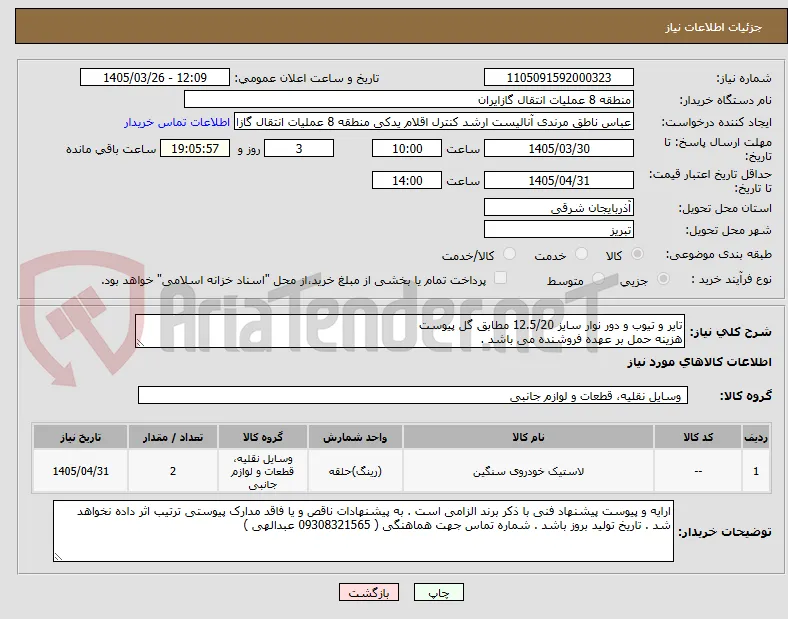Click the page title جزئیات اطلاعات نیاز
The width and height of the screenshot is (788, 619).
[714, 27]
